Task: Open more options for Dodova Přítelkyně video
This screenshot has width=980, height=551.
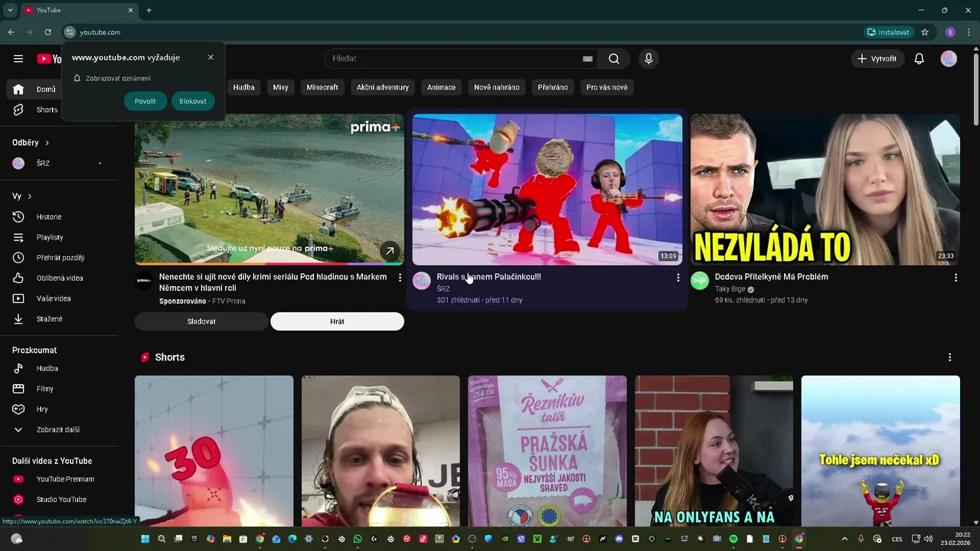Action: (x=955, y=278)
